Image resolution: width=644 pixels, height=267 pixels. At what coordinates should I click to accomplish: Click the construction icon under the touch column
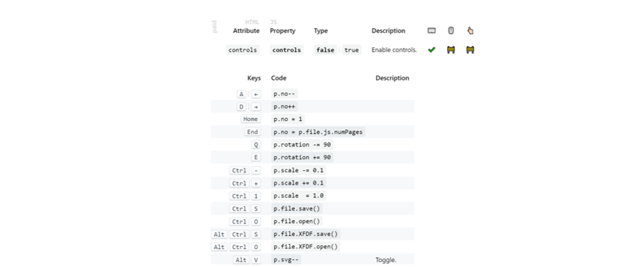coord(470,50)
